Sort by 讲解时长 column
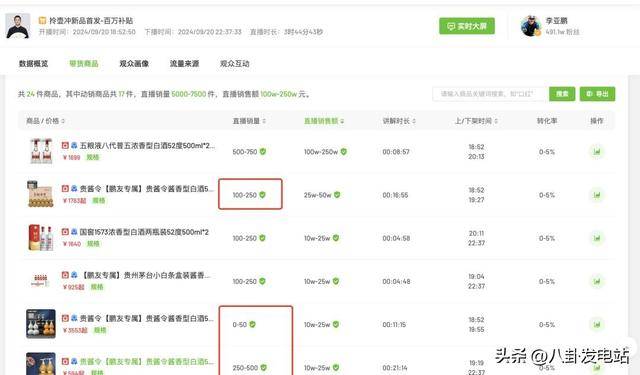This screenshot has width=640, height=375. point(399,121)
